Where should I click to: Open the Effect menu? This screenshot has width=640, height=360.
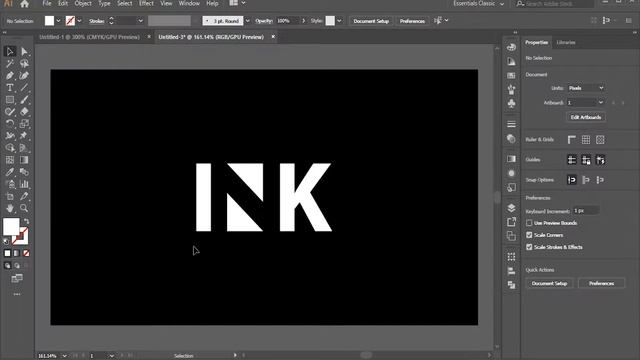click(x=146, y=4)
